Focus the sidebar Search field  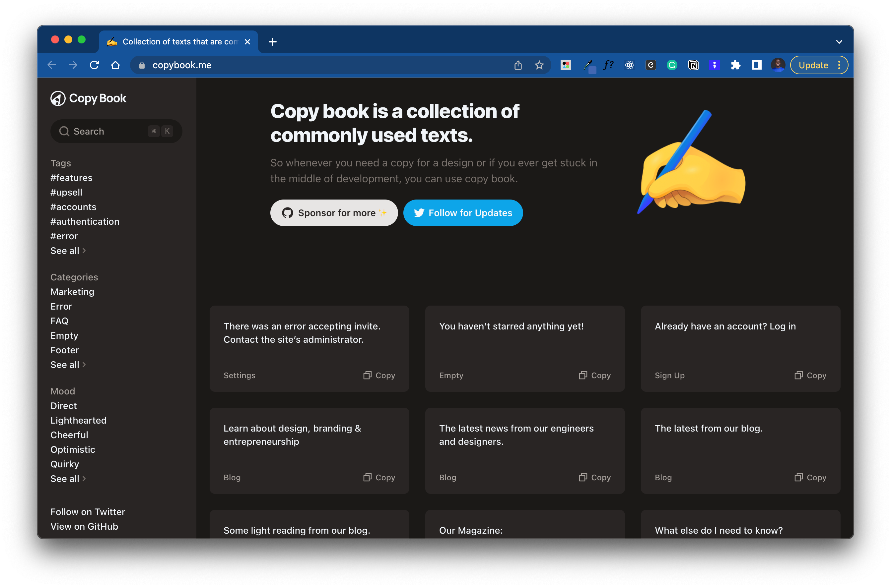(116, 131)
